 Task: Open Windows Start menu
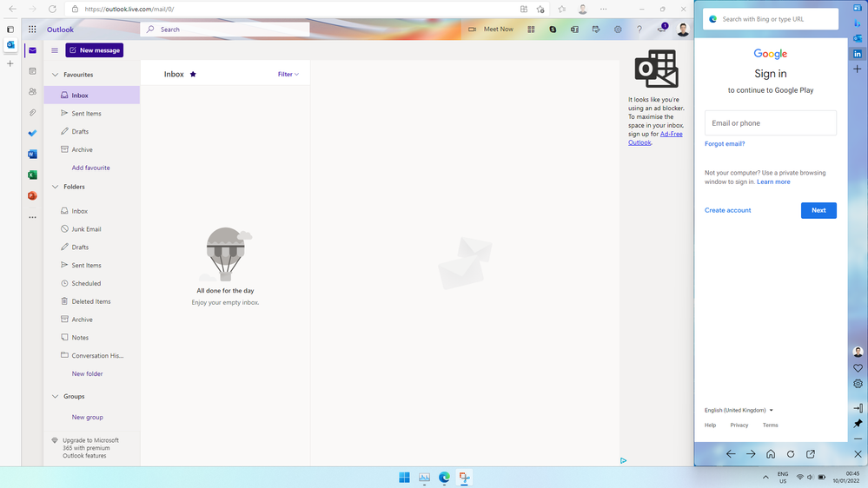click(404, 477)
